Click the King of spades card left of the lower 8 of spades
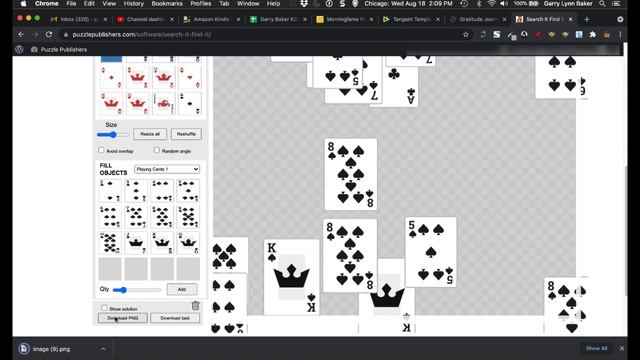The height and width of the screenshot is (360, 640). click(291, 277)
